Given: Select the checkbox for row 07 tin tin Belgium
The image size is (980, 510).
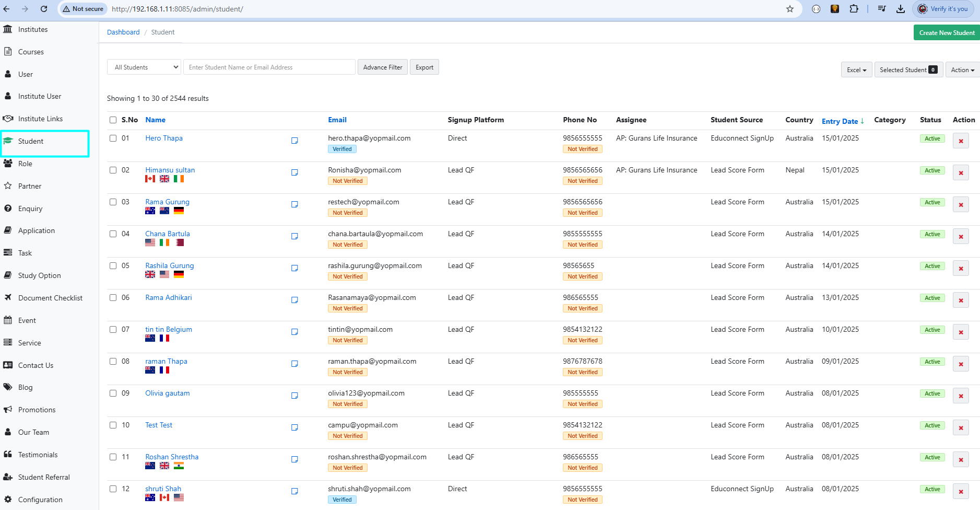Looking at the screenshot, I should [x=113, y=330].
